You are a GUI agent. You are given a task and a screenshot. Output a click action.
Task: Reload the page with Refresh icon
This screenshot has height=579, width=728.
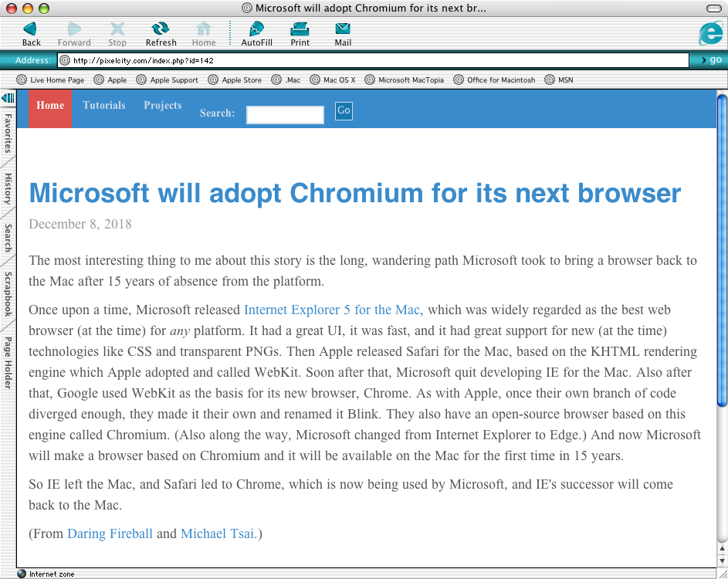pyautogui.click(x=161, y=29)
